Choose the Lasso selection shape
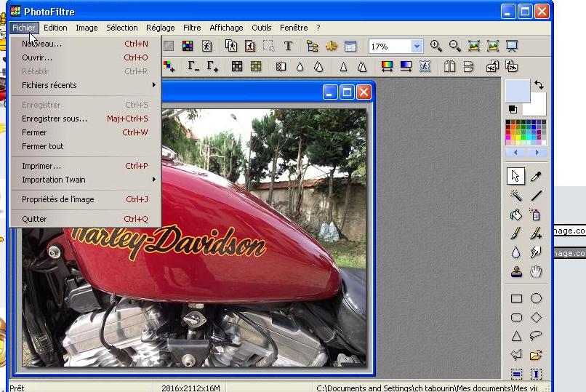 [536, 335]
